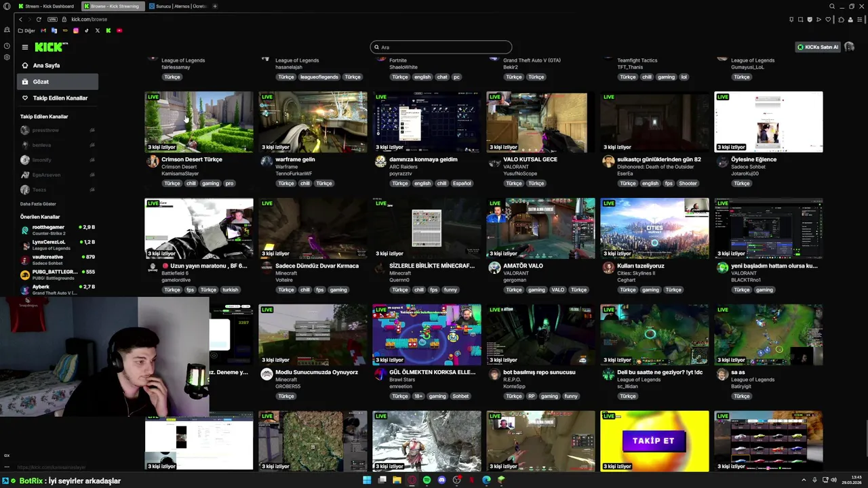868x488 pixels.
Task: Open the X (Twitter) bookmark icon
Action: tap(97, 30)
